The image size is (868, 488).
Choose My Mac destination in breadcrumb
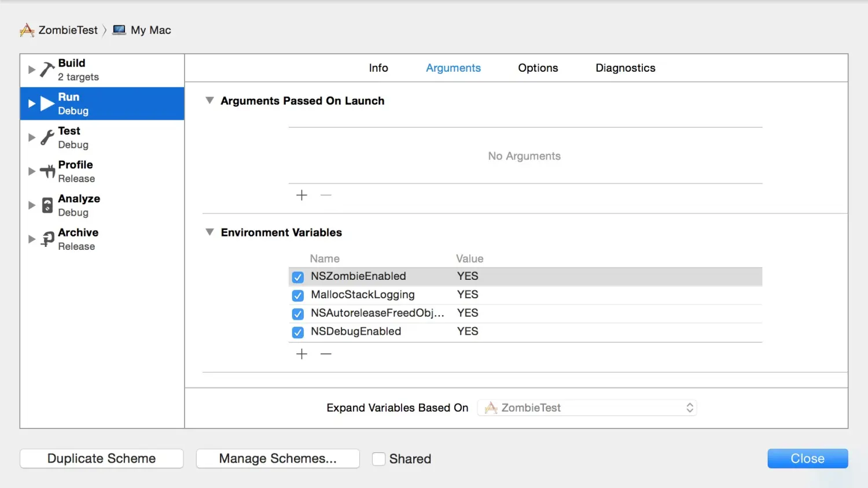(151, 30)
